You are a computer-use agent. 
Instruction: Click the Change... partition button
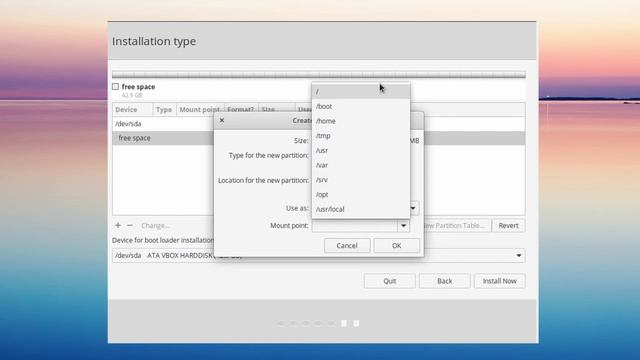155,225
